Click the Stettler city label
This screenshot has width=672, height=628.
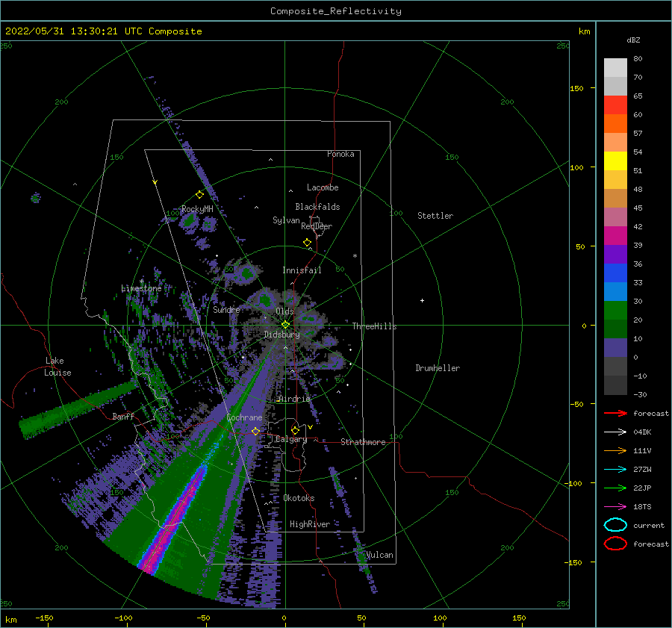pyautogui.click(x=435, y=216)
